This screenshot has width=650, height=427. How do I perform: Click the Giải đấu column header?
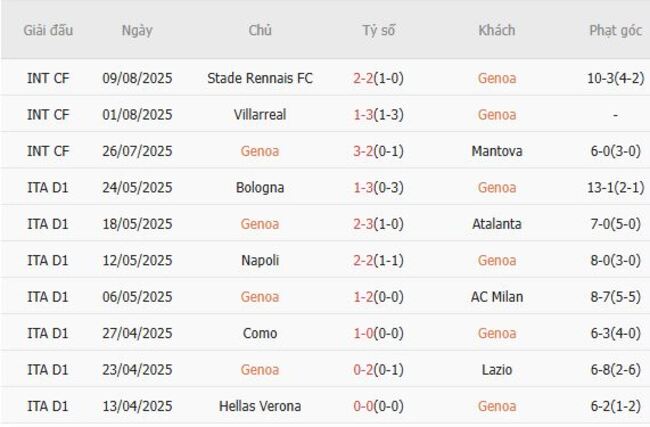[49, 30]
